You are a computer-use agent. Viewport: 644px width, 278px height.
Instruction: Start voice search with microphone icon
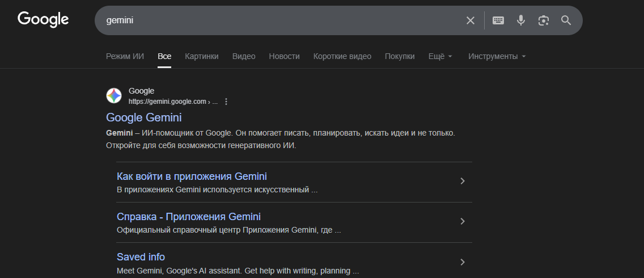[521, 20]
